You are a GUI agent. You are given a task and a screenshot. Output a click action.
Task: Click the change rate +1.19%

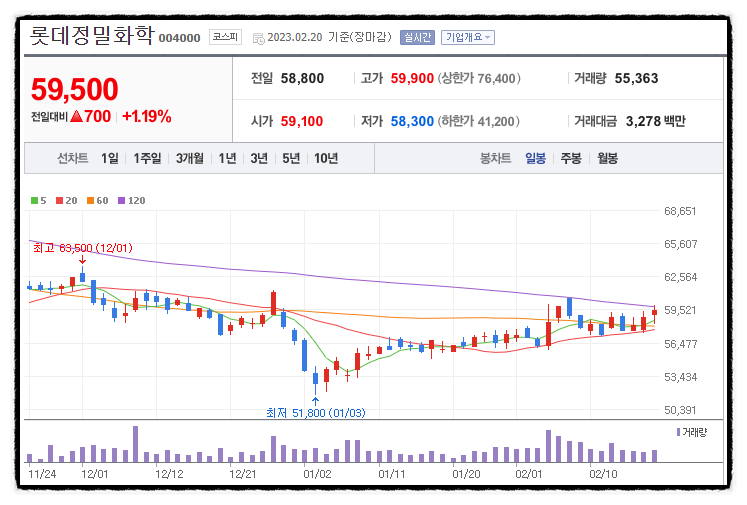tap(147, 116)
